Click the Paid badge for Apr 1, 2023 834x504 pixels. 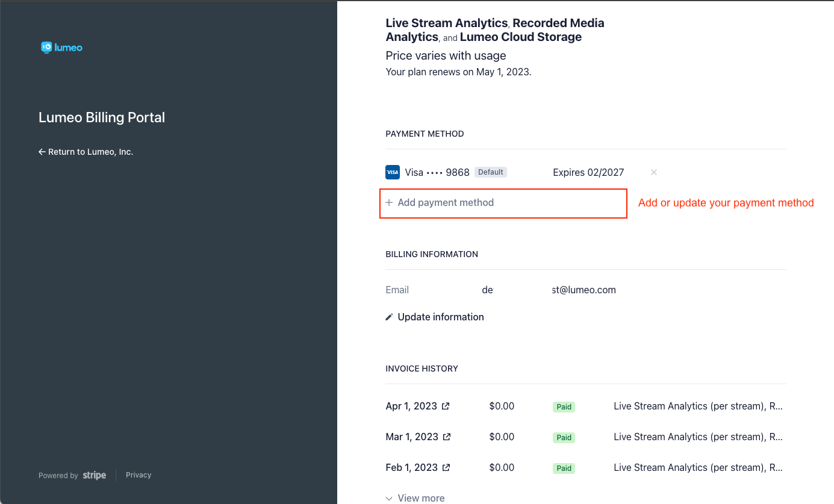click(564, 406)
